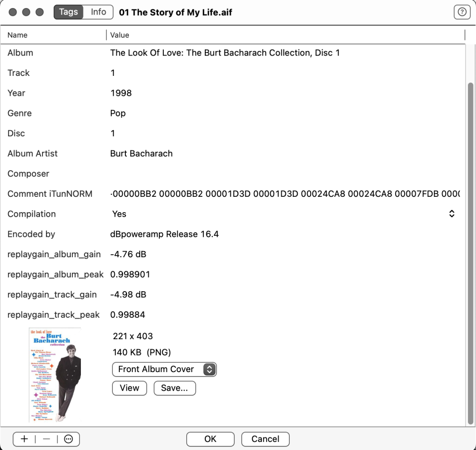The width and height of the screenshot is (476, 450).
Task: Click the Name column header
Action: (x=17, y=35)
